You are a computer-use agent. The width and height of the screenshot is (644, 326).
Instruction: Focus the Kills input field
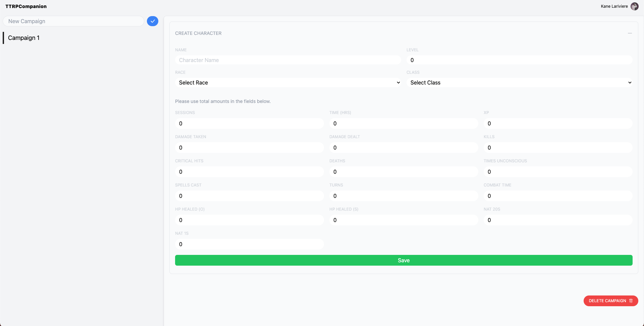[x=558, y=148]
